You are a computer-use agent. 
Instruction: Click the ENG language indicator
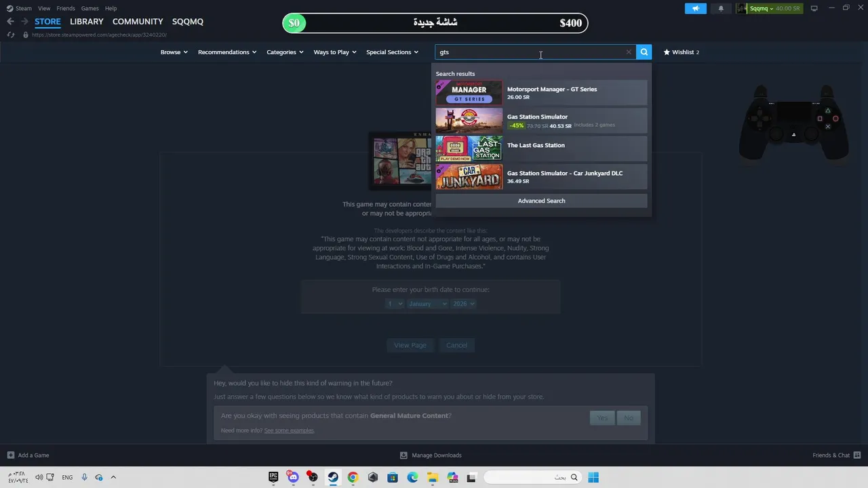(x=67, y=477)
